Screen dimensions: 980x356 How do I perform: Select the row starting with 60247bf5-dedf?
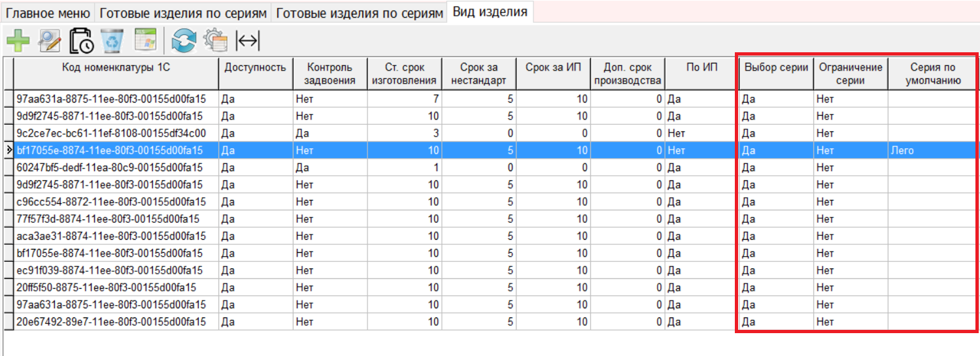tap(110, 168)
